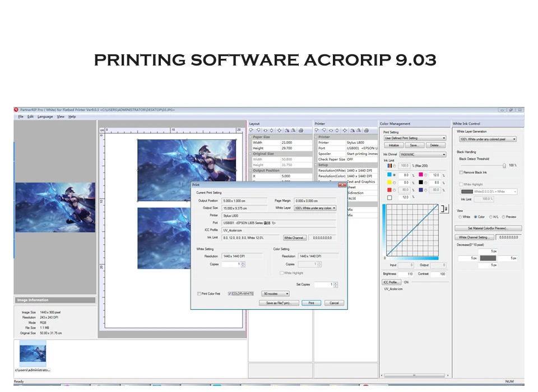Click the White Channel Setting... button
The image size is (538, 392).
tap(475, 237)
